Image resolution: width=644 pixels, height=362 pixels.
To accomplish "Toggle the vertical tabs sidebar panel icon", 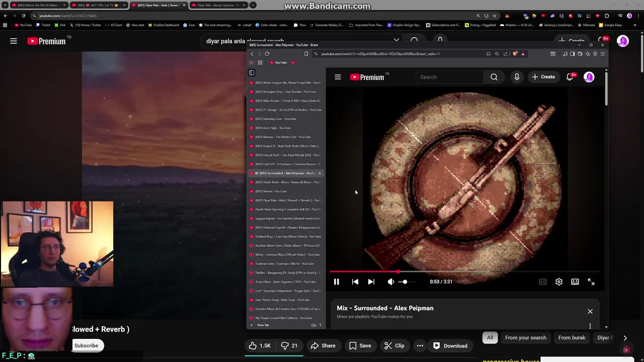I will tap(252, 72).
